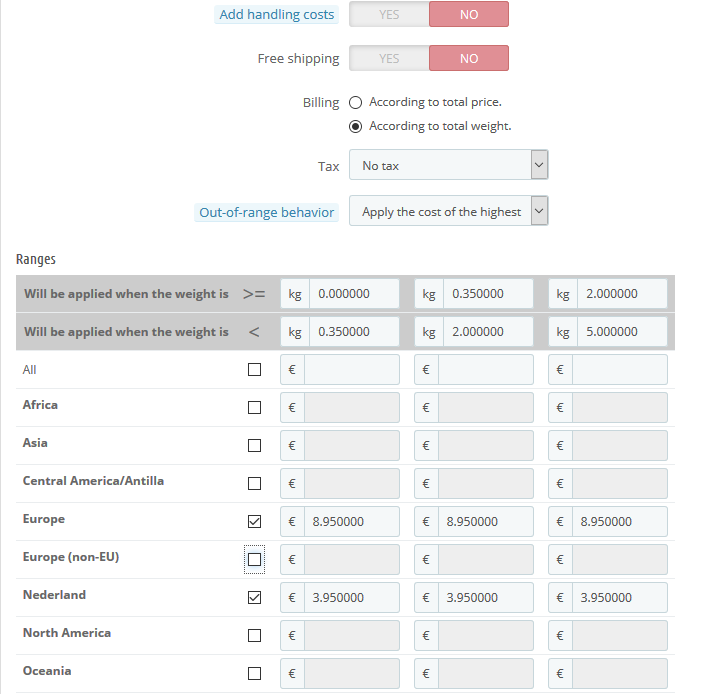Tick the Africa zone checkbox

click(254, 408)
